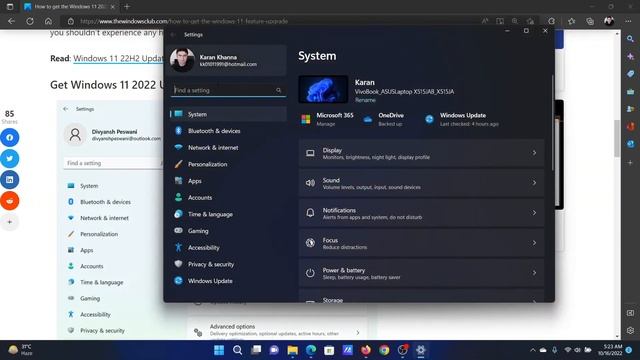Screen dimensions: 640x360
Task: Open a new Edge tab
Action: coord(127,7)
